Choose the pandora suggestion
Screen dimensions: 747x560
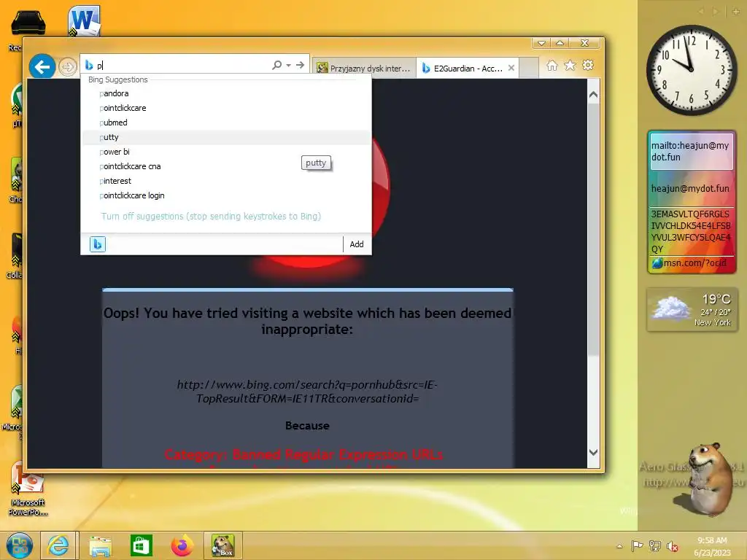point(226,93)
